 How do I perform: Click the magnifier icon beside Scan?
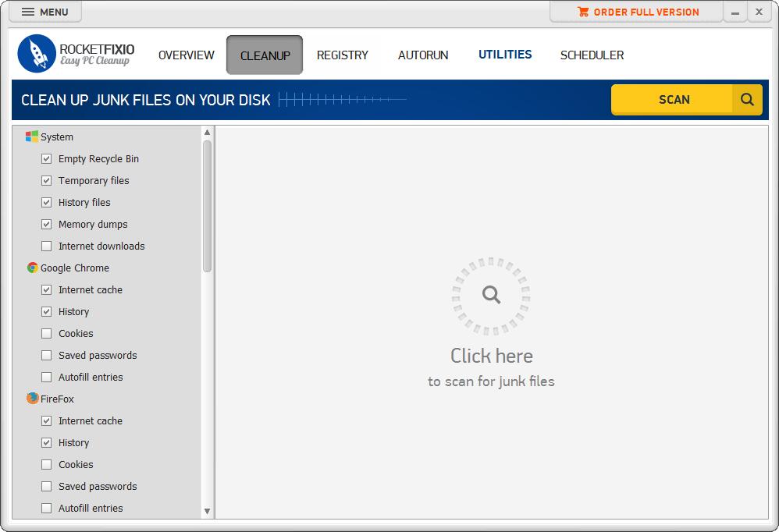pyautogui.click(x=747, y=100)
